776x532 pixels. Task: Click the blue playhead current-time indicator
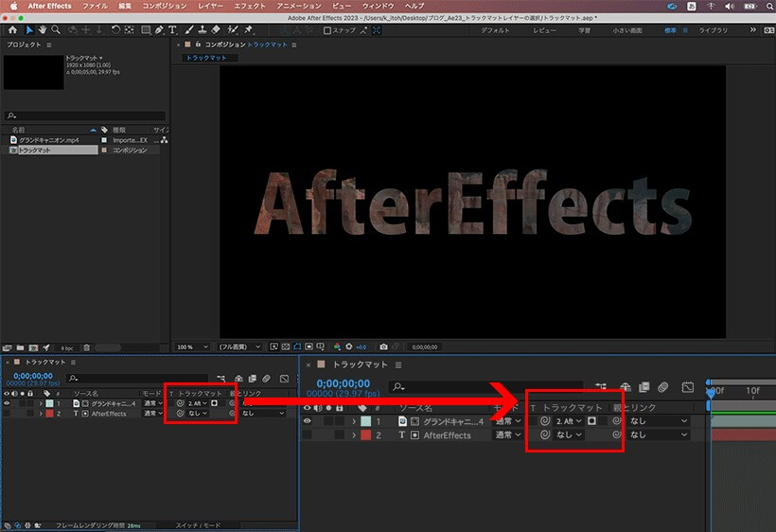711,393
